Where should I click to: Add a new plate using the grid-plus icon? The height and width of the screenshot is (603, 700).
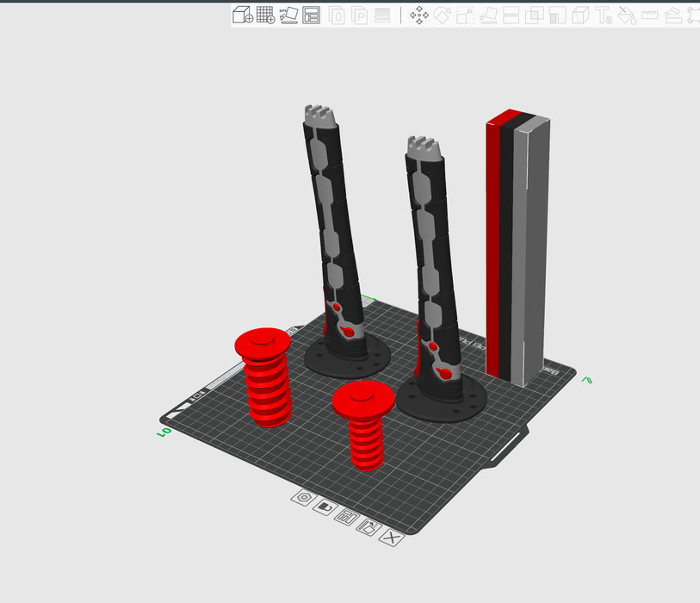[265, 15]
